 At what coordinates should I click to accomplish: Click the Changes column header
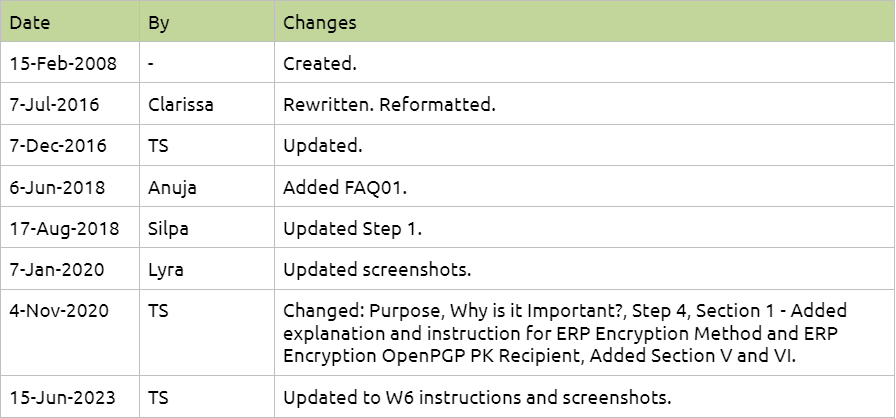[x=585, y=22]
